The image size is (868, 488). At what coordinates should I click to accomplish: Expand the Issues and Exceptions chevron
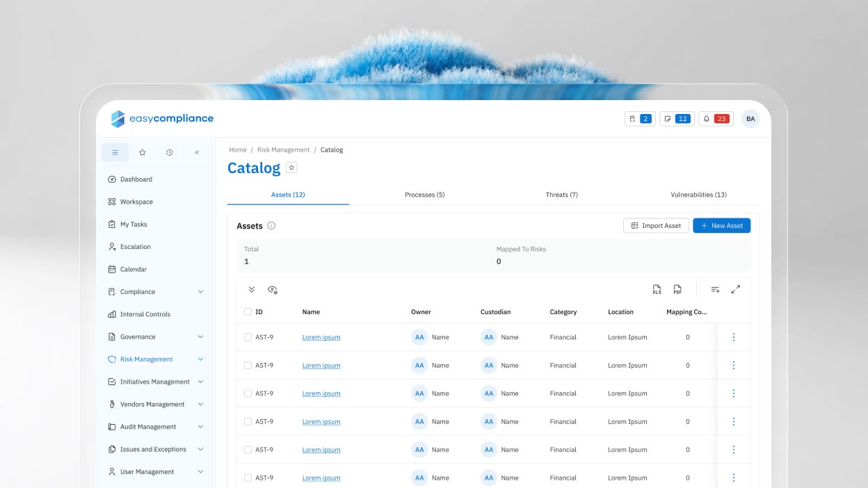[x=200, y=449]
